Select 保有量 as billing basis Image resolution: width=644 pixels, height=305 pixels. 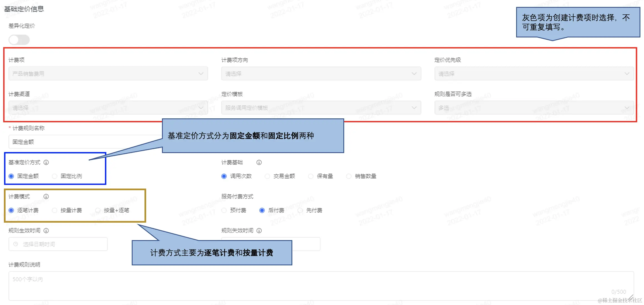click(311, 176)
